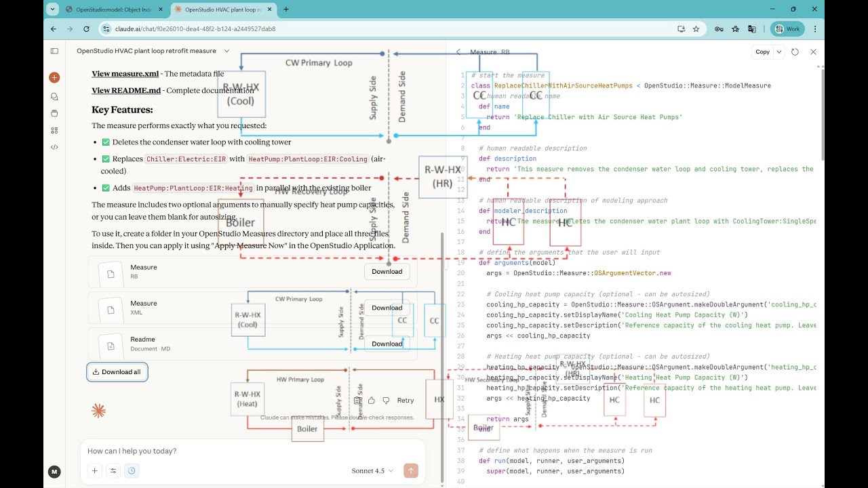Download the Measure RB file
This screenshot has height=488, width=868.
coord(387,272)
